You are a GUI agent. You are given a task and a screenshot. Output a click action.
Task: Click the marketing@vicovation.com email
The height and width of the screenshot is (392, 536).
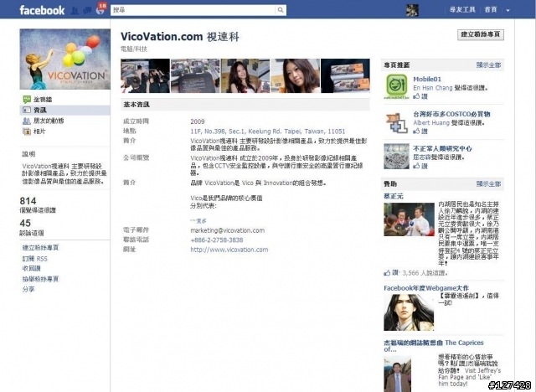click(x=227, y=230)
